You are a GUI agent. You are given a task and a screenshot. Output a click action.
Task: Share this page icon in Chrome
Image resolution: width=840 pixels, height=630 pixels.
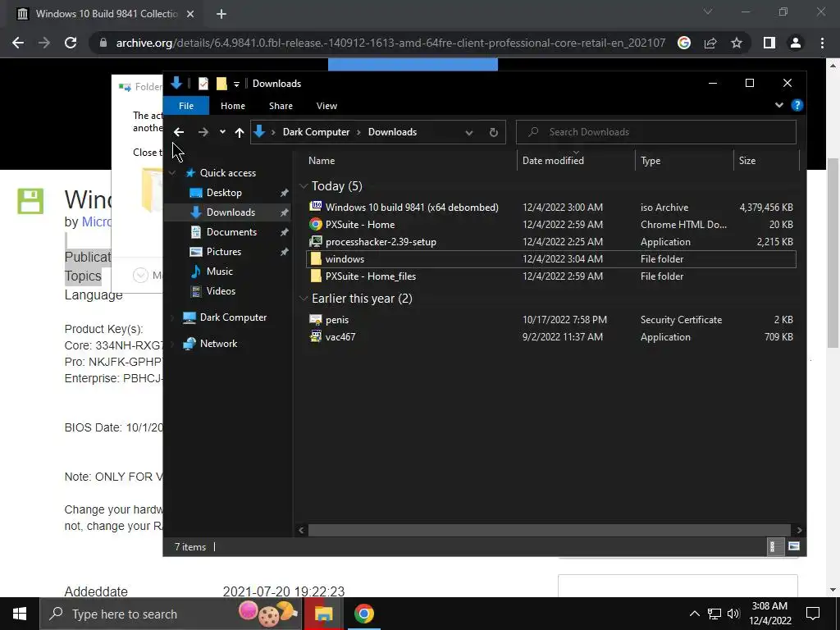tap(710, 43)
